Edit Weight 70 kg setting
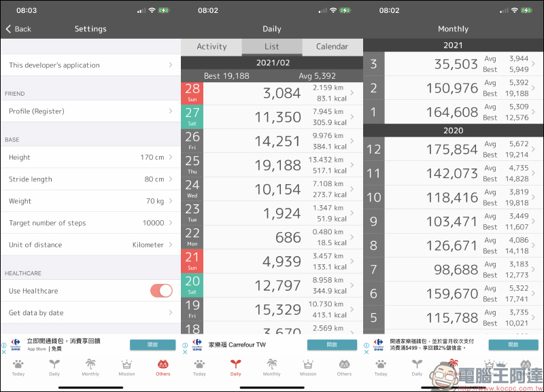The image size is (544, 392). [x=90, y=200]
